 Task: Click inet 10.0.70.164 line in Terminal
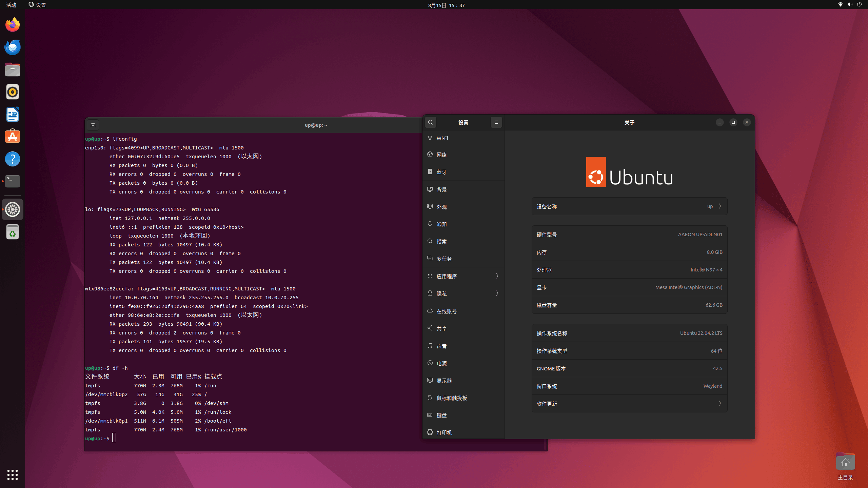204,298
